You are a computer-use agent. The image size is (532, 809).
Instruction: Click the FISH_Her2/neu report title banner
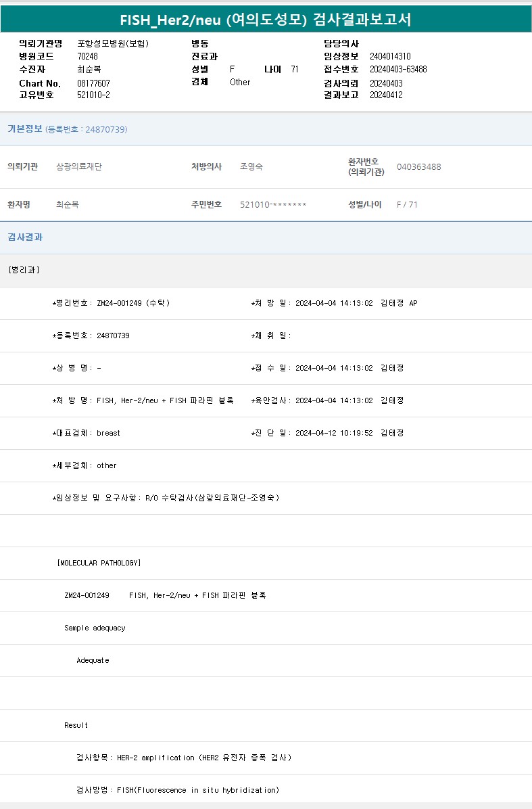click(266, 20)
